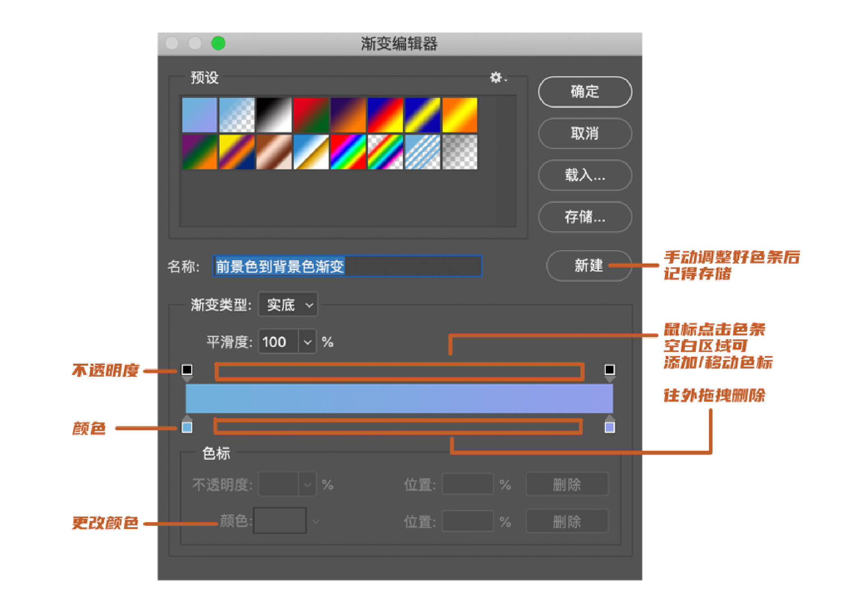Click the opacity stop 删除 button
868x613 pixels.
point(567,485)
